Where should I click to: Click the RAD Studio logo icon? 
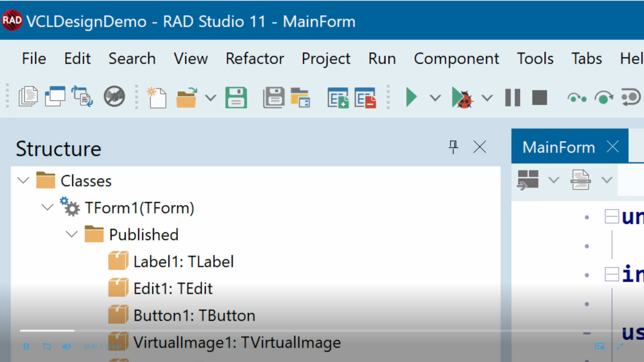coord(12,21)
